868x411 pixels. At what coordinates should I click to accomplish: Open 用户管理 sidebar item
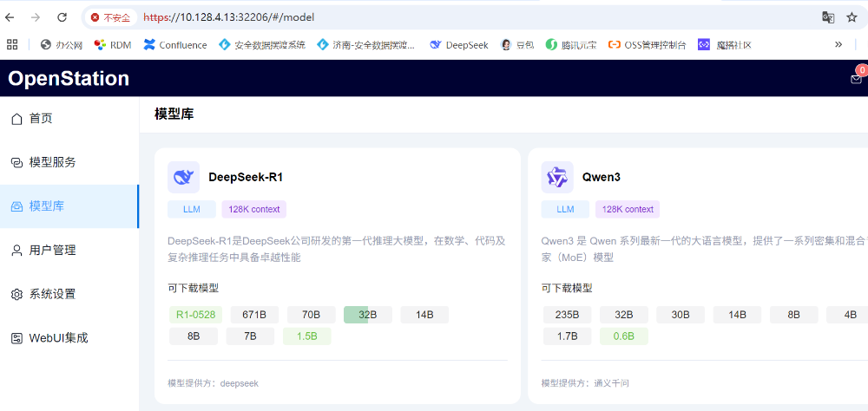(x=52, y=250)
